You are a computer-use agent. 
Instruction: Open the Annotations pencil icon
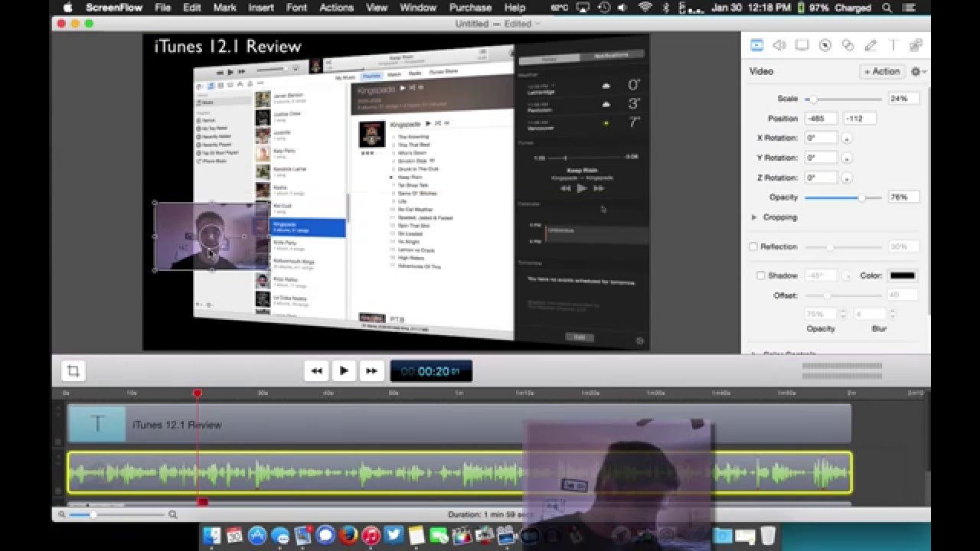click(871, 45)
